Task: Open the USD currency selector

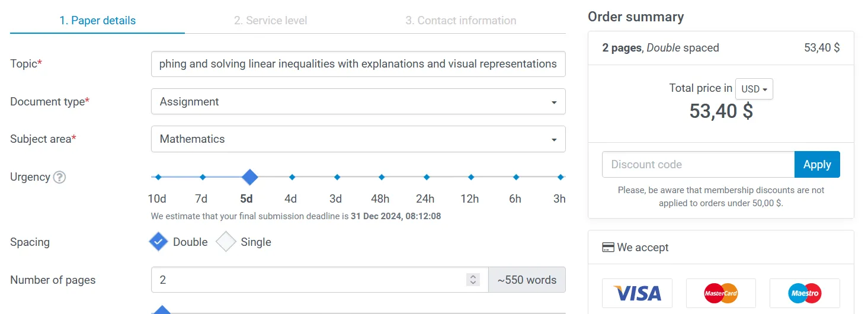Action: pos(754,89)
